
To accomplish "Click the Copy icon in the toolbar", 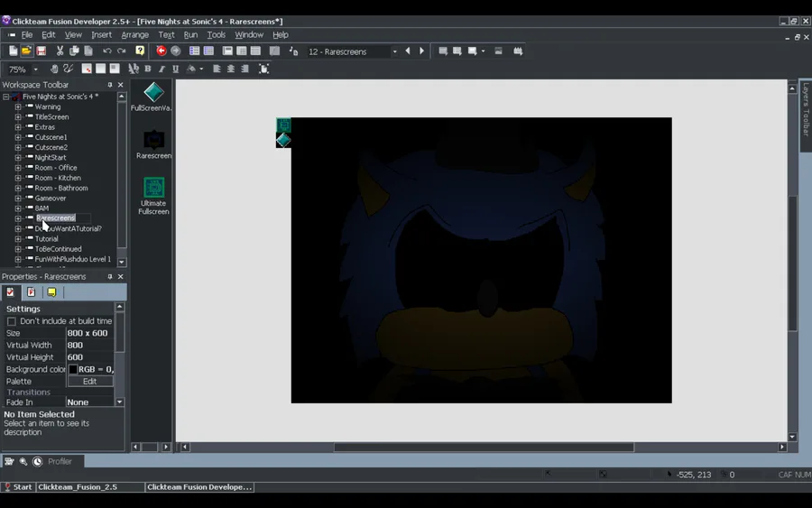I will (x=74, y=51).
